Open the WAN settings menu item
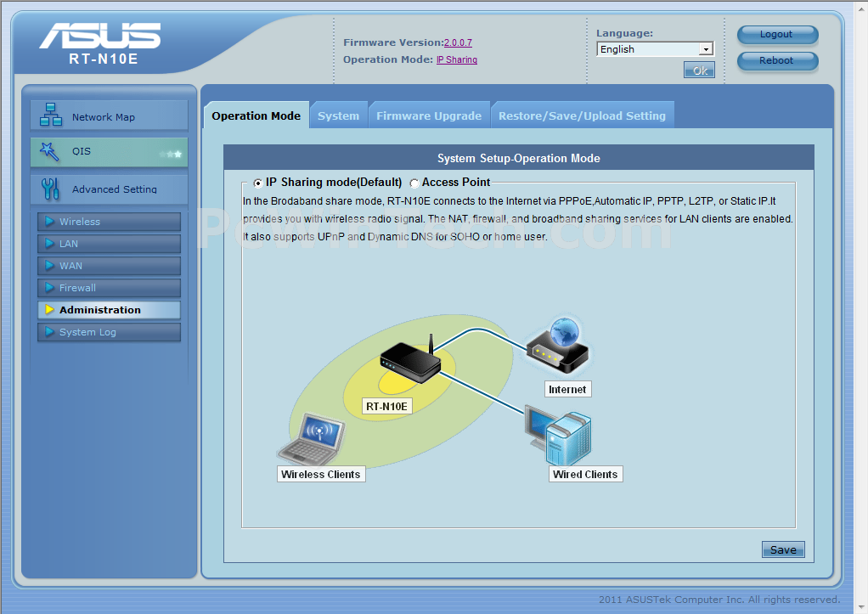 point(109,266)
